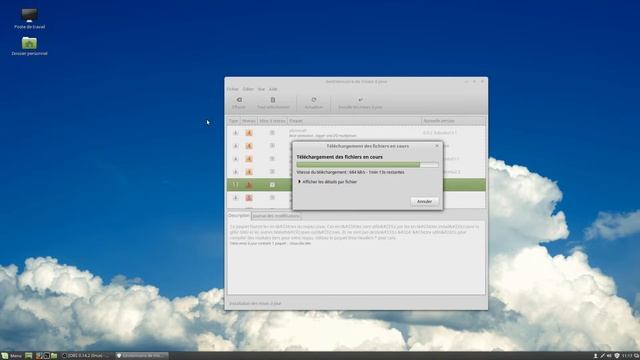Open the Poste de travail desktop icon
The width and height of the screenshot is (640, 360).
(x=29, y=19)
